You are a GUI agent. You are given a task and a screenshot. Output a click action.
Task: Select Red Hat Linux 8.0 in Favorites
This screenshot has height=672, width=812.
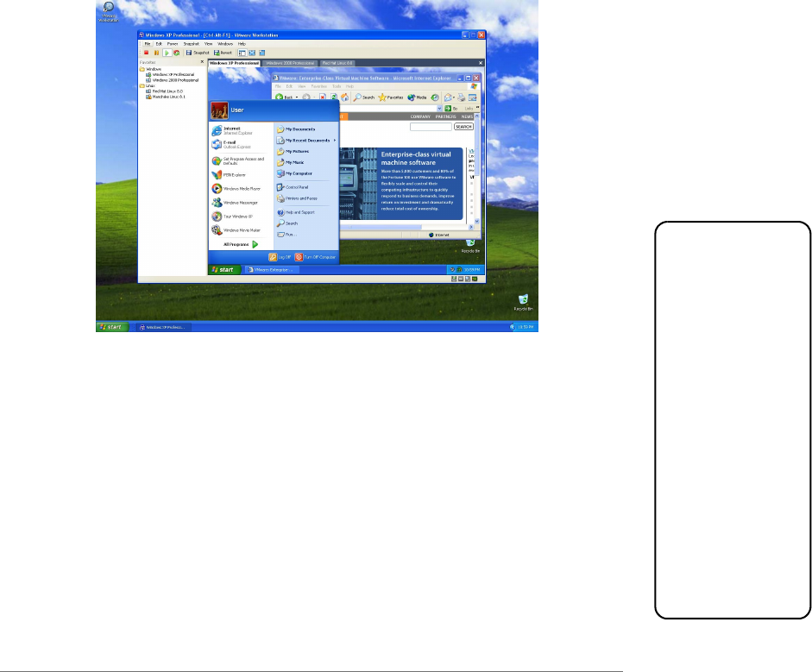[x=165, y=91]
